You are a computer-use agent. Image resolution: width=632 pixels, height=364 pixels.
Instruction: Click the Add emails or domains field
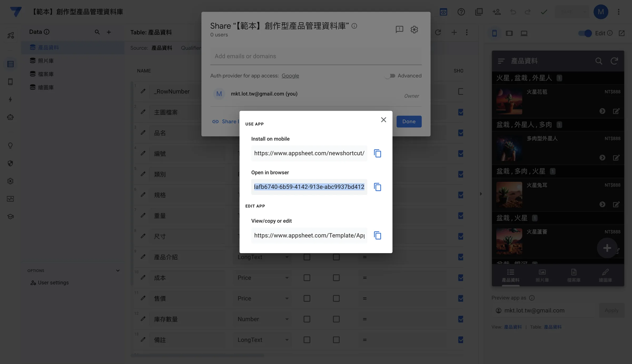tap(316, 56)
